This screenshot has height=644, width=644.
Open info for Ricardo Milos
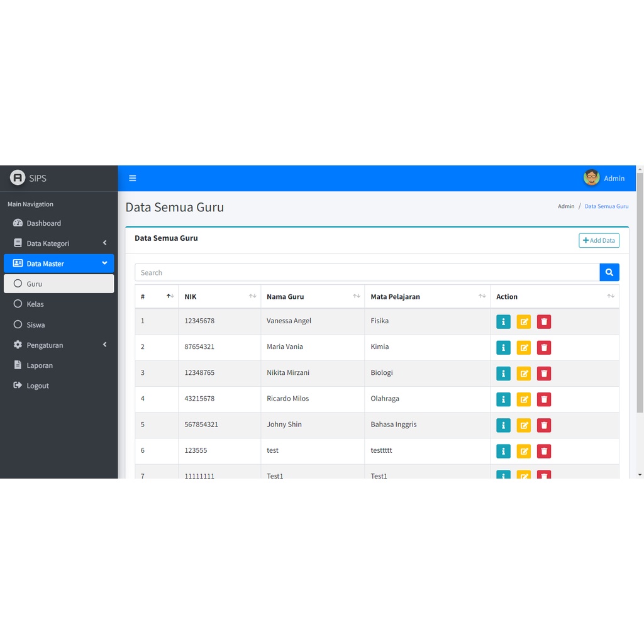pyautogui.click(x=503, y=399)
